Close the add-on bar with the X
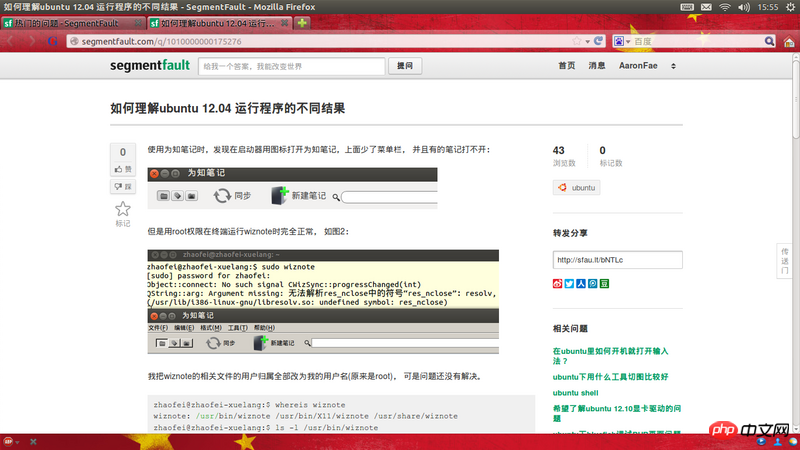800x450 pixels. [x=33, y=442]
